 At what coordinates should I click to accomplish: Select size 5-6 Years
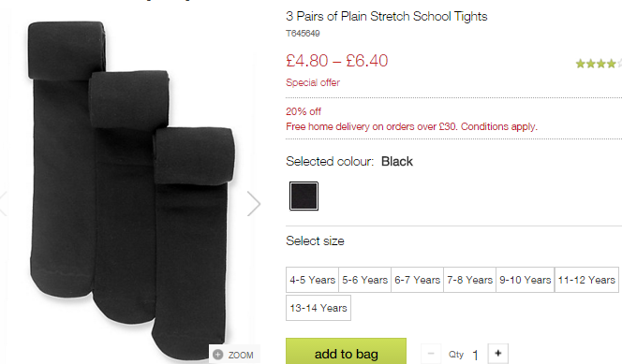(364, 280)
